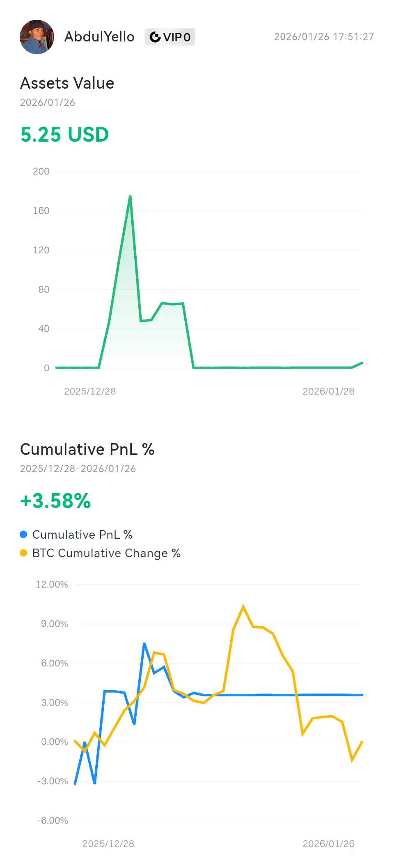This screenshot has width=394, height=868.
Task: Select the blue PnL line peak
Action: point(144,643)
